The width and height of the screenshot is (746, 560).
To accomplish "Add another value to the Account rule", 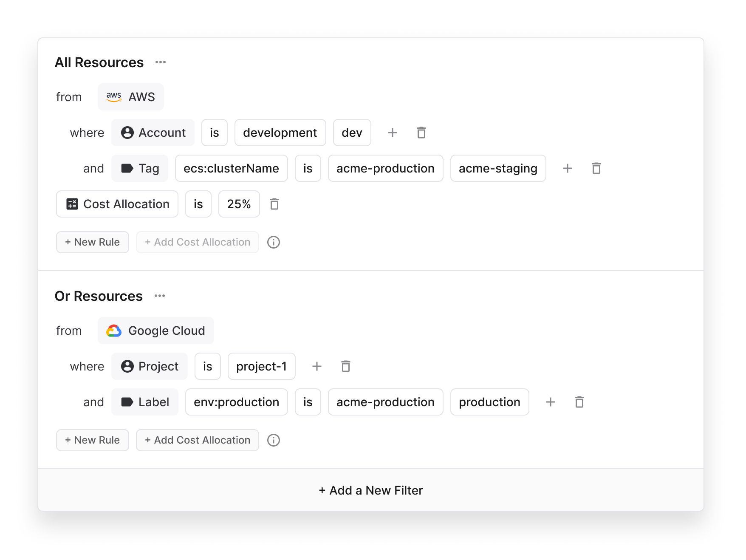I will click(x=392, y=133).
